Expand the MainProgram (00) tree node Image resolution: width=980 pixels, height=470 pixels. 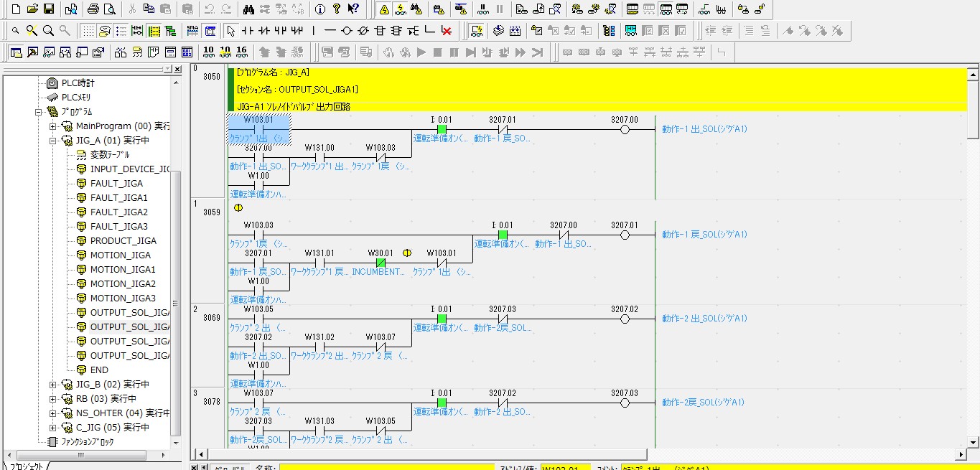(52, 126)
